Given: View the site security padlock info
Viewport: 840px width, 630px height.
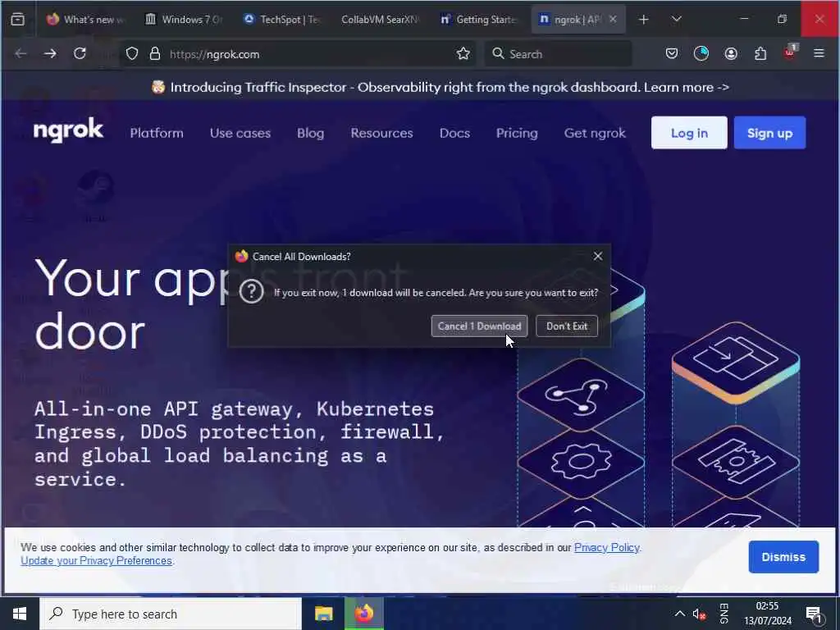Looking at the screenshot, I should tap(155, 54).
